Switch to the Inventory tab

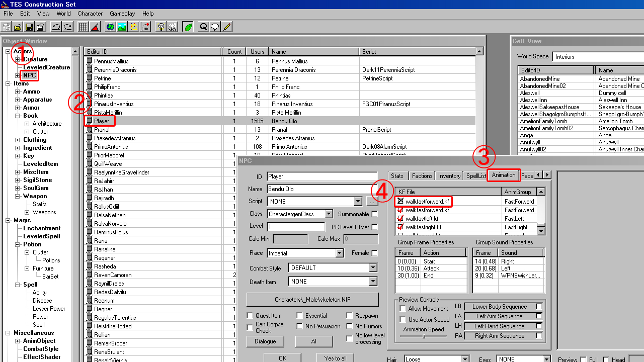(449, 176)
